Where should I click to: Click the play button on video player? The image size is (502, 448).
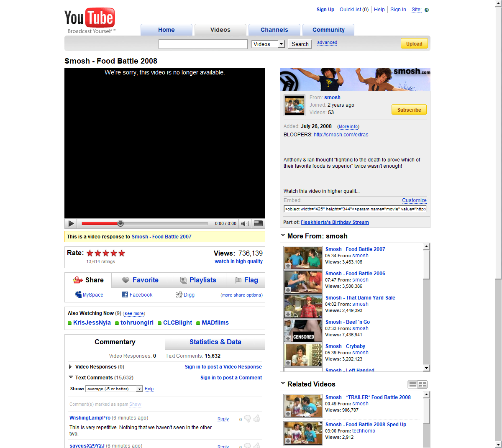tap(71, 224)
